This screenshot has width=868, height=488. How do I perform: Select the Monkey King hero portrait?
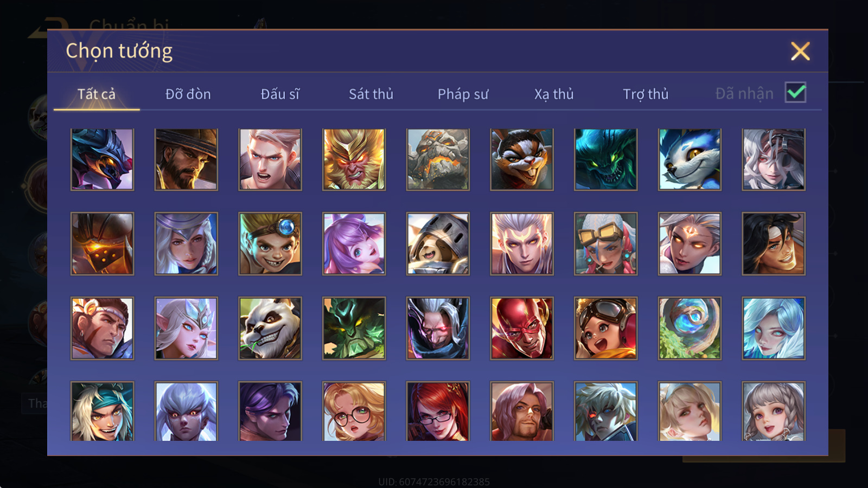(354, 159)
